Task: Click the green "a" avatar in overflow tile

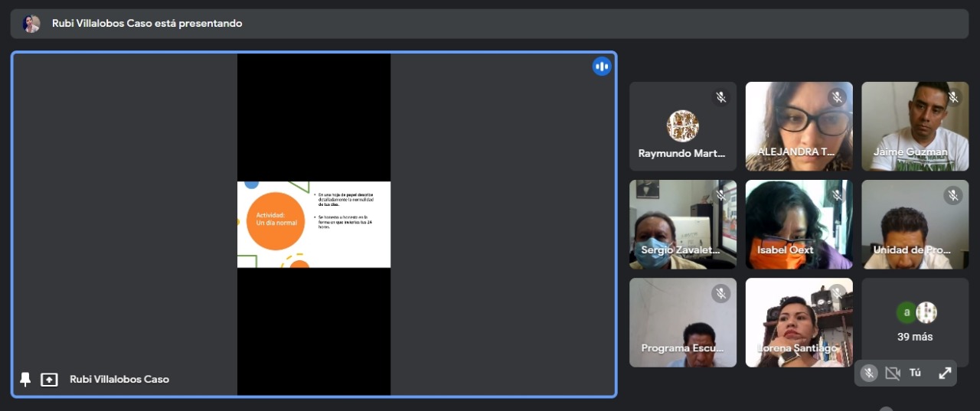Action: click(906, 312)
